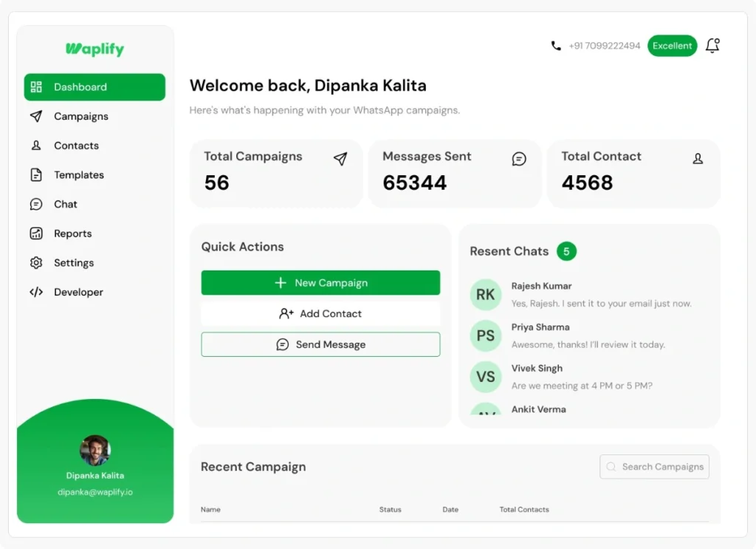The height and width of the screenshot is (549, 756).
Task: Click the Total Campaigns value 56
Action: point(216,183)
